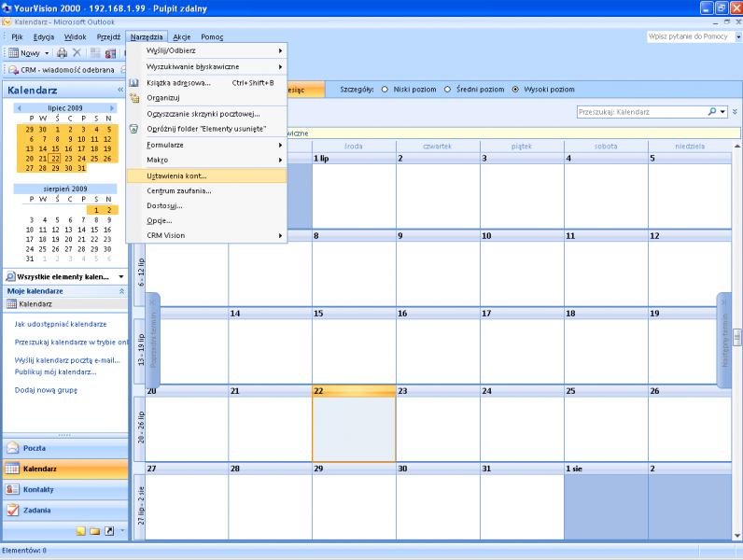Click the Shortcuts arrow icon in navigation bar
The image size is (743, 560).
coord(109,531)
